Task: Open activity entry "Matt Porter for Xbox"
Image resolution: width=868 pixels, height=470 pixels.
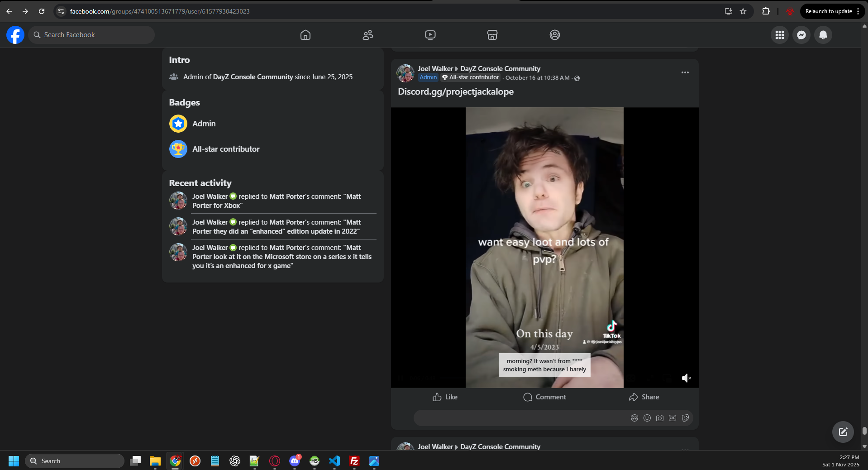Action: click(x=272, y=201)
